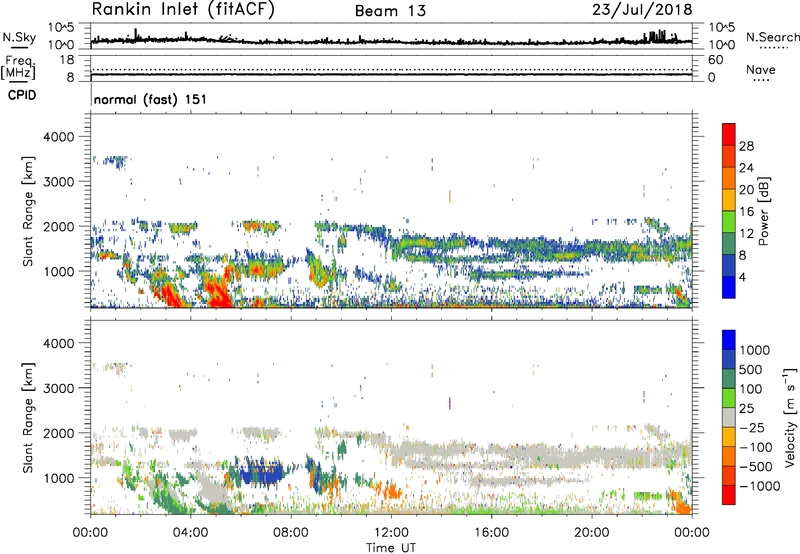The height and width of the screenshot is (554, 800).
Task: Click the 'N.Search' legend label
Action: (x=772, y=37)
